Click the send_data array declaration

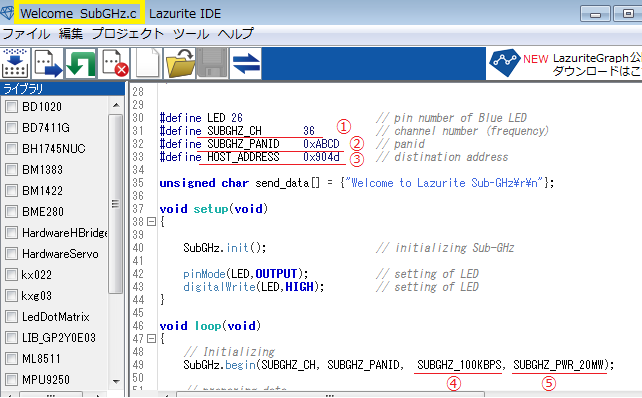357,183
